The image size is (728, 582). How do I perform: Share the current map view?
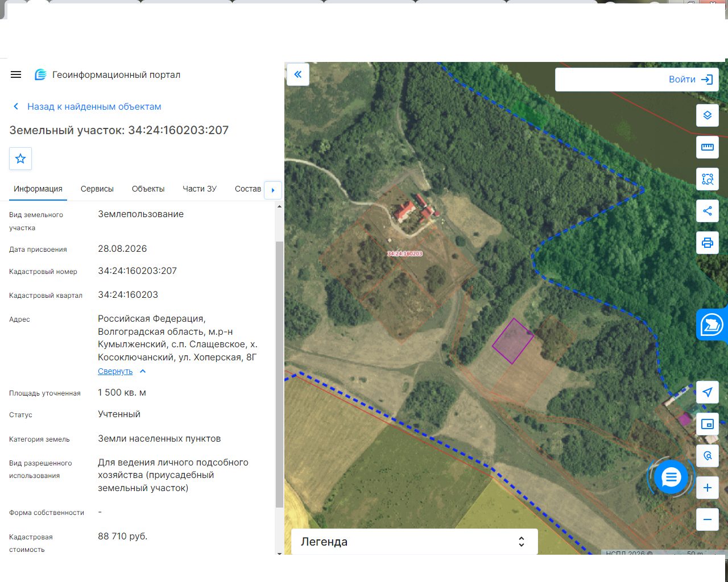coord(708,211)
